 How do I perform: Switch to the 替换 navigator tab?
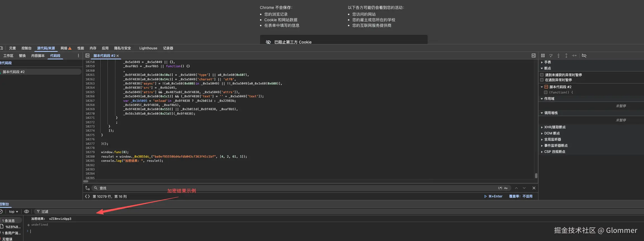pyautogui.click(x=22, y=56)
